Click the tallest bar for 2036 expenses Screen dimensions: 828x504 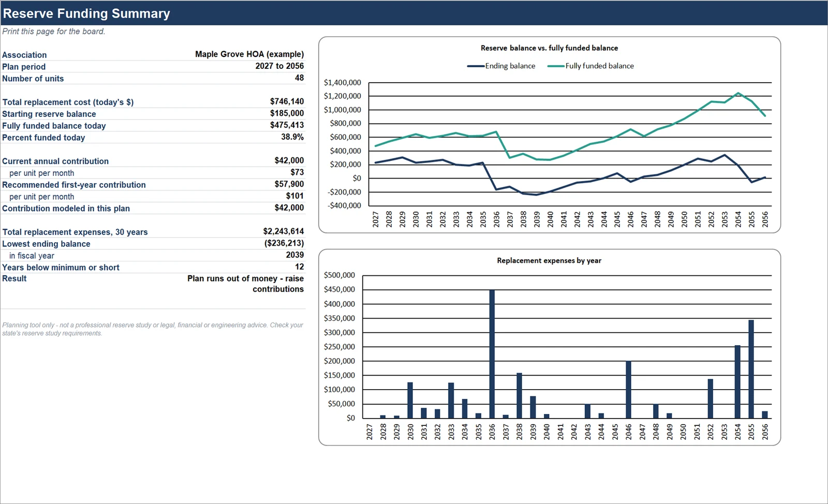click(492, 354)
